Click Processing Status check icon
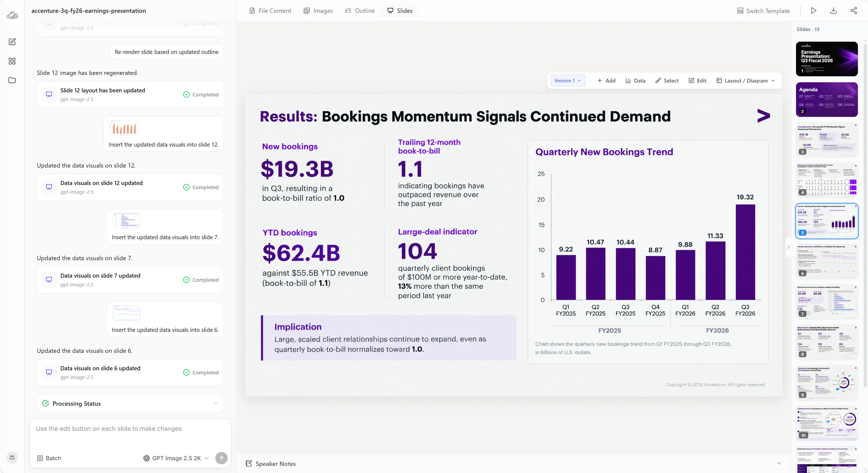This screenshot has height=473, width=868. coord(46,403)
